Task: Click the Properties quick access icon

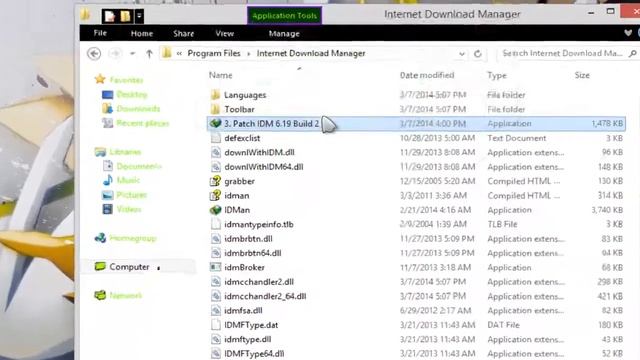Action: point(109,16)
